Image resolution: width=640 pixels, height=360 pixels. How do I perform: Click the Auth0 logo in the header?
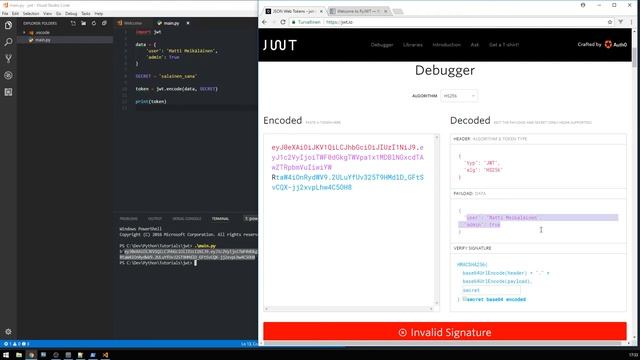[x=616, y=44]
